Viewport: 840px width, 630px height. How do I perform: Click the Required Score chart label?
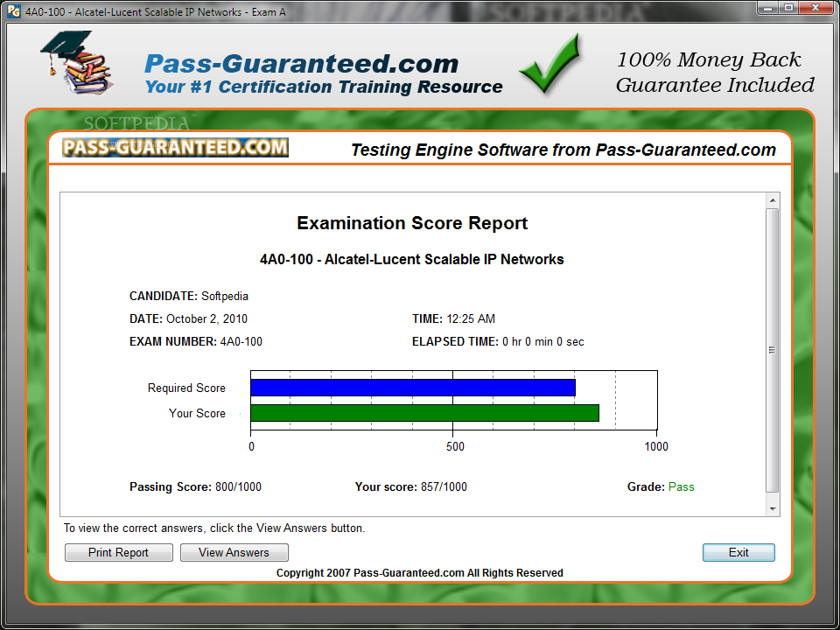pos(186,388)
